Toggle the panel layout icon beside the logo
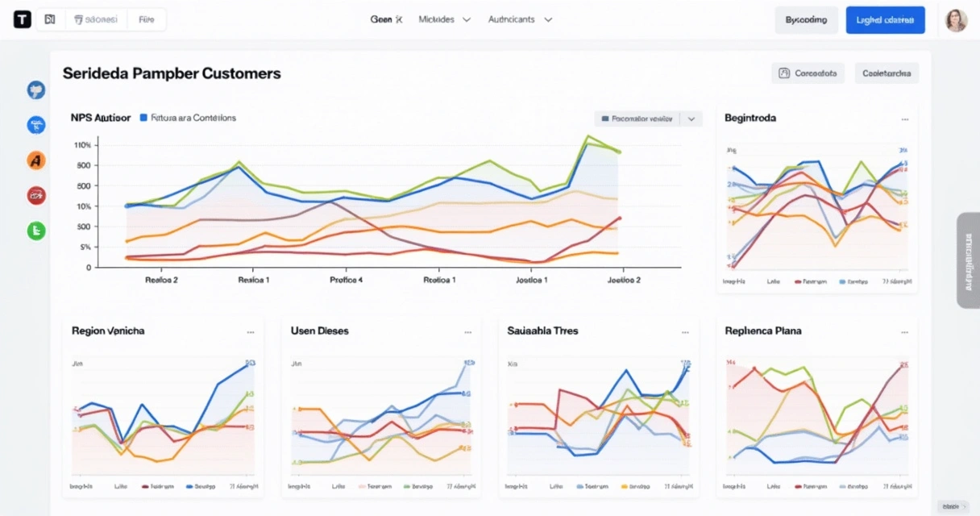This screenshot has height=516, width=980. [x=50, y=19]
